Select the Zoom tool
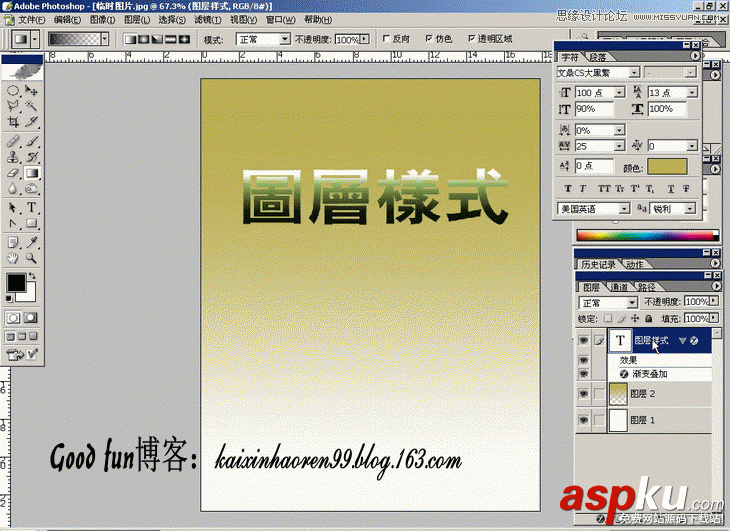730x531 pixels. (31, 258)
